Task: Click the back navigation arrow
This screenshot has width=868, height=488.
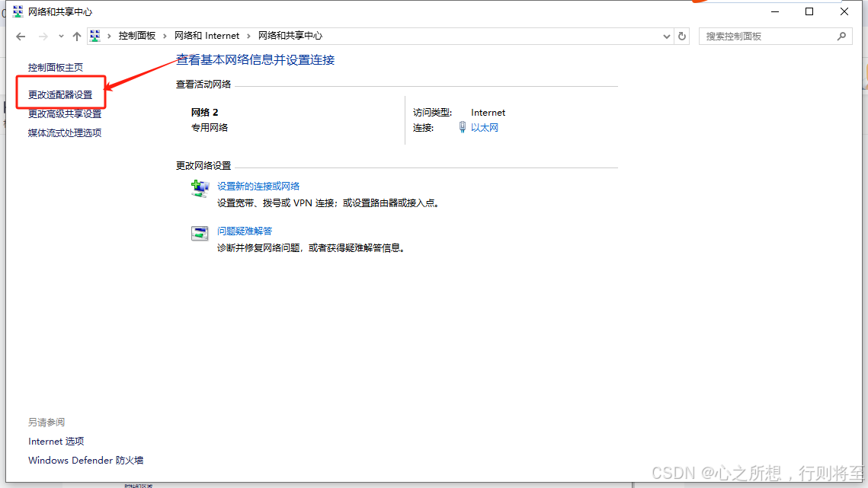Action: [x=21, y=37]
